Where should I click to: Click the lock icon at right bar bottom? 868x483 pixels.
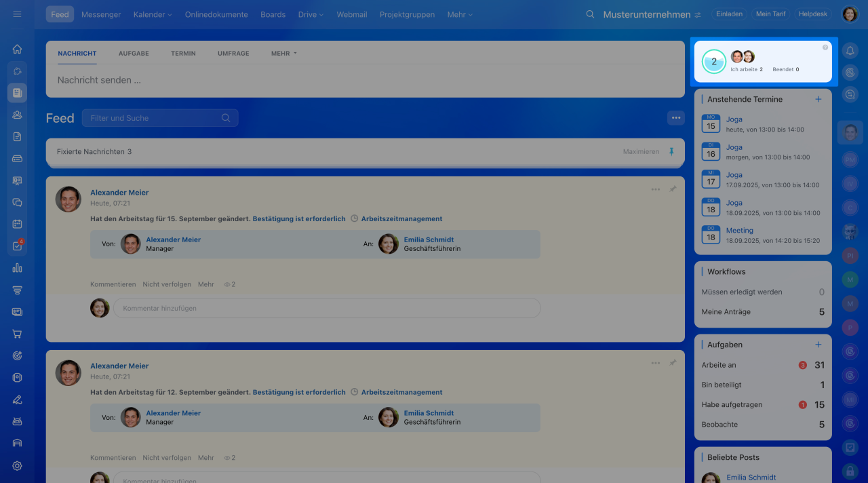click(x=850, y=470)
